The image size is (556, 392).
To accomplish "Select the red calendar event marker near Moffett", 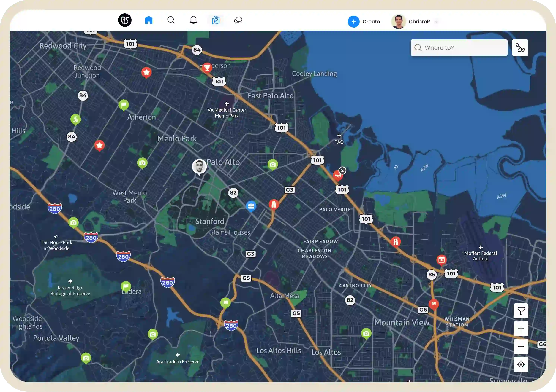I will pyautogui.click(x=441, y=260).
